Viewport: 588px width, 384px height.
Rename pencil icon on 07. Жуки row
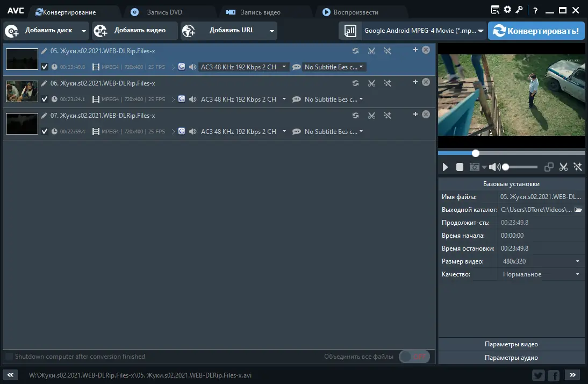click(44, 116)
